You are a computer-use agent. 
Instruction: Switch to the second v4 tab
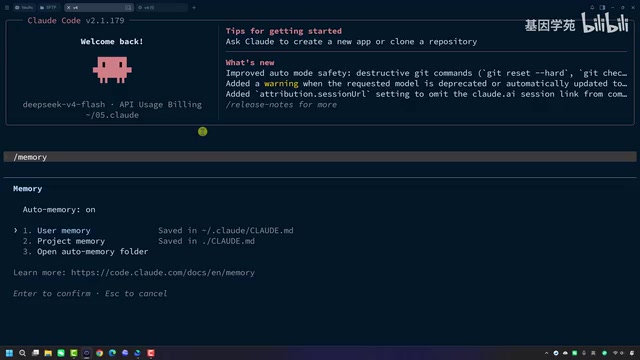(162, 7)
